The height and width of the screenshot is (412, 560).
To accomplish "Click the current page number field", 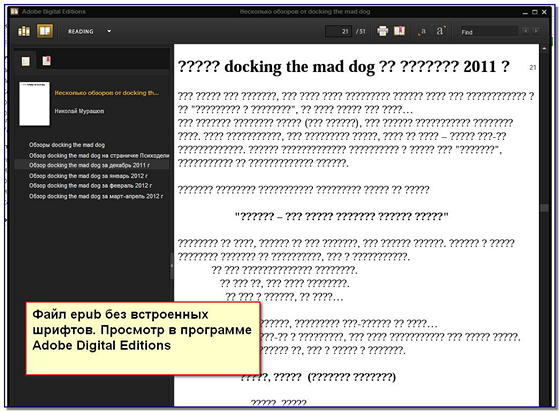I will (338, 31).
